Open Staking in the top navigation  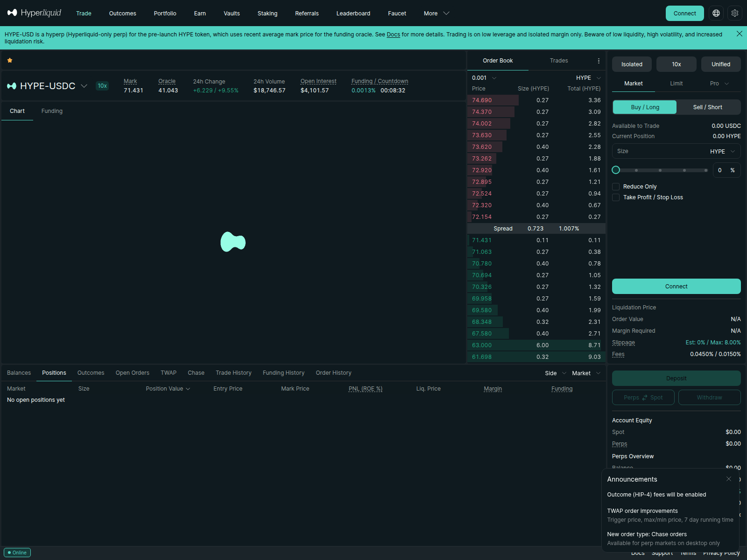click(268, 13)
